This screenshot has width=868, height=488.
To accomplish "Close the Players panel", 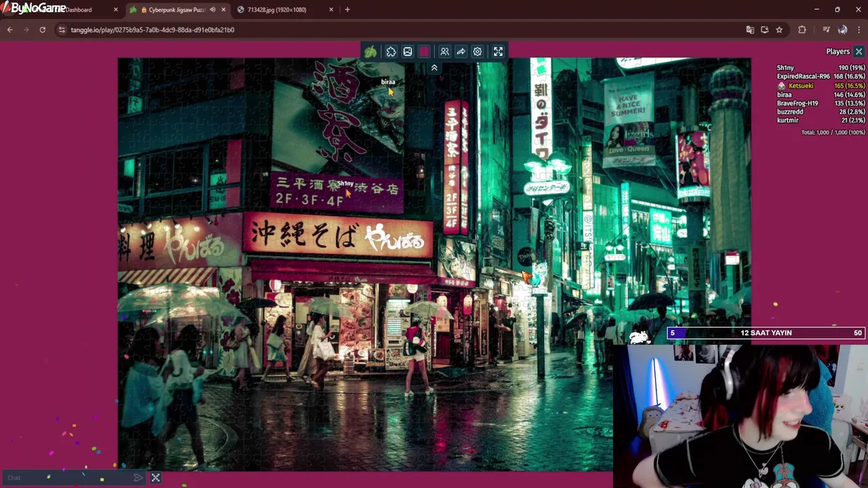I will [859, 52].
